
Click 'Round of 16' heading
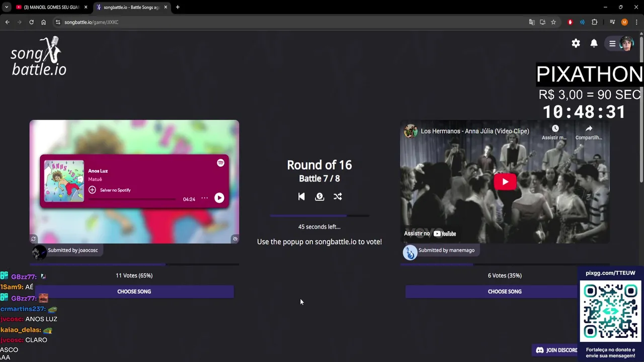(x=319, y=165)
